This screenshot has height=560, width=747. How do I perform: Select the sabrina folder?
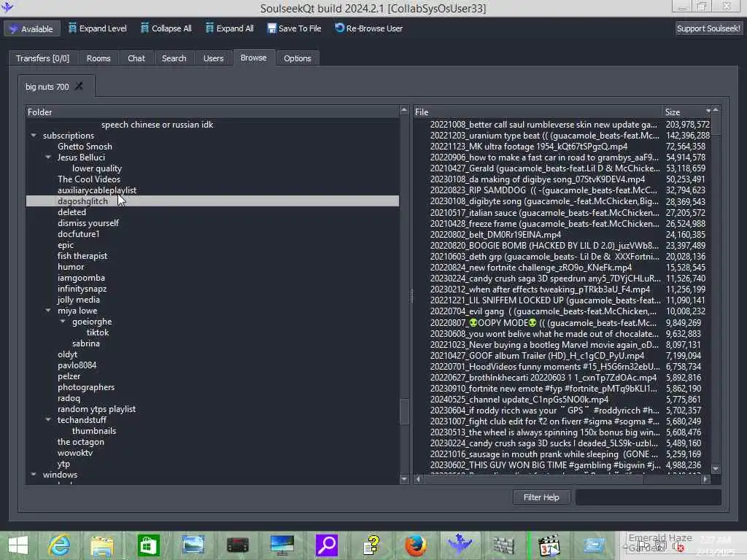pos(86,344)
